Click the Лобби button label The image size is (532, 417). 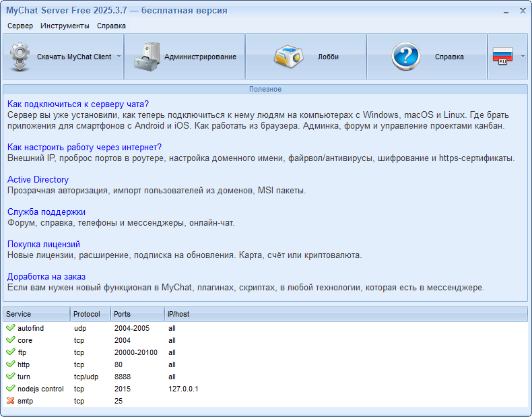pyautogui.click(x=328, y=57)
